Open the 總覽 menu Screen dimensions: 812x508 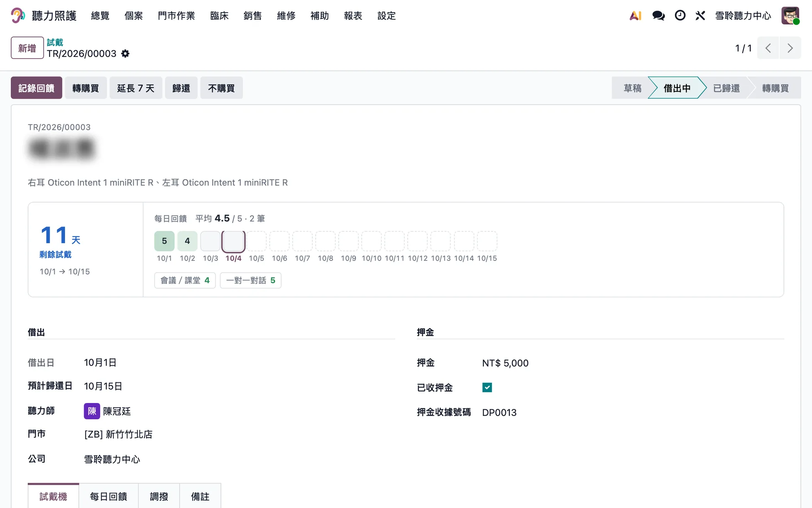click(x=100, y=16)
